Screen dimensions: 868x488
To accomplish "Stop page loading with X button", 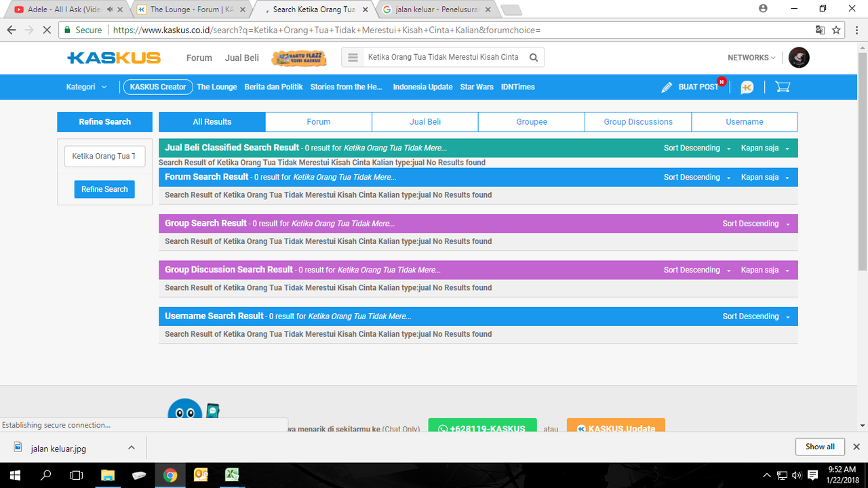I will click(x=45, y=30).
